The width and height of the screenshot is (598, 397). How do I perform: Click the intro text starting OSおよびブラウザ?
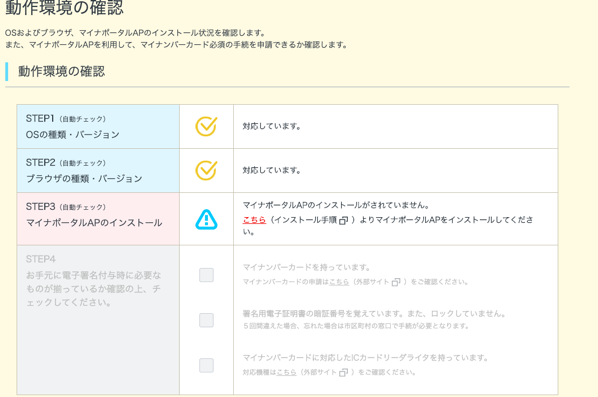tap(135, 33)
